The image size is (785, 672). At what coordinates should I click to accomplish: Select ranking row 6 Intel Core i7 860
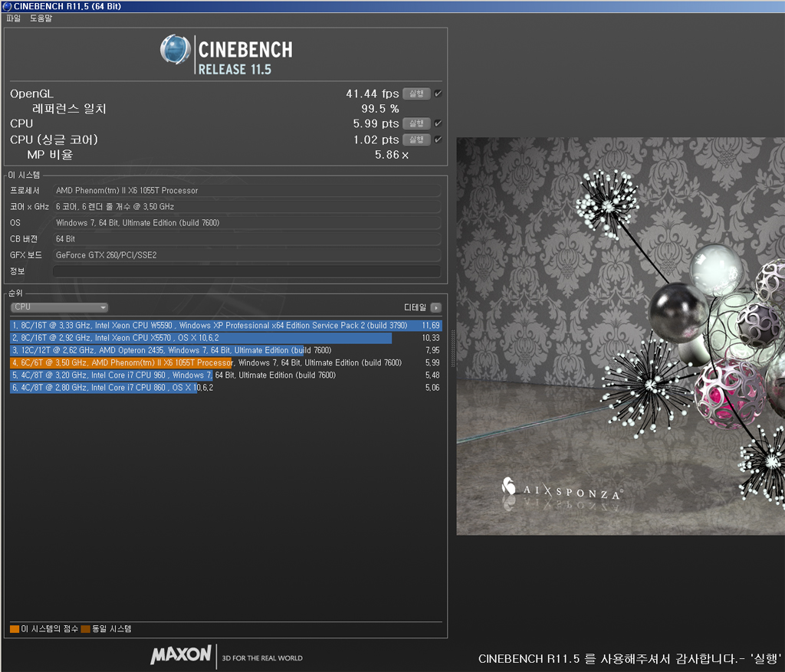pos(226,388)
